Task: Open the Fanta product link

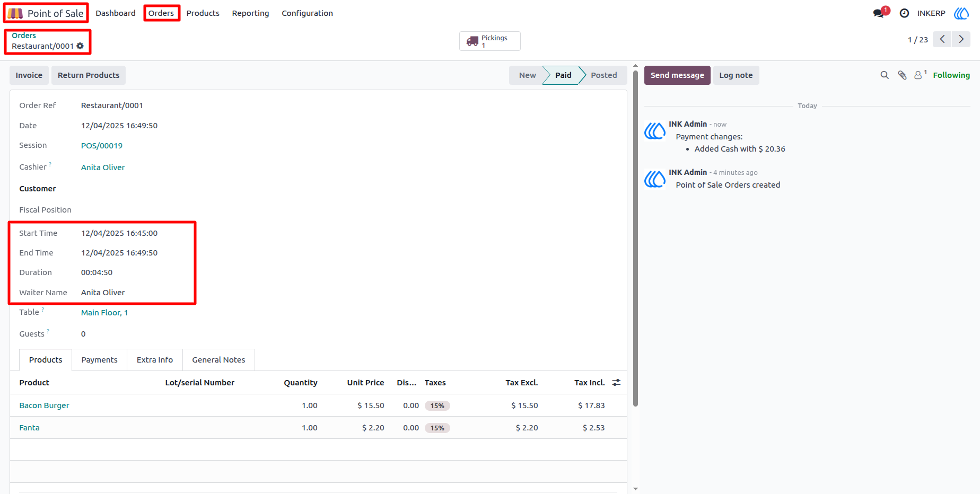Action: tap(30, 428)
